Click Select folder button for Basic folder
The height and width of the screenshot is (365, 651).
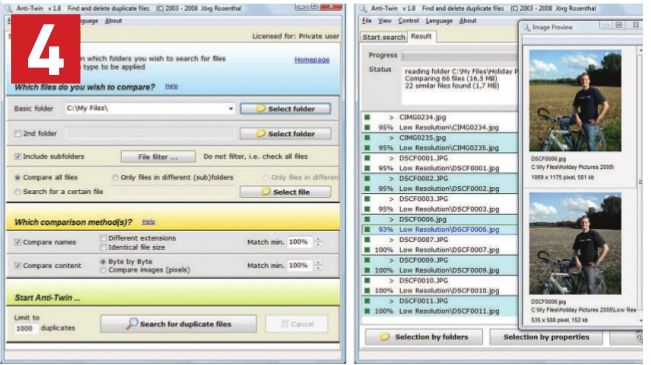[285, 109]
